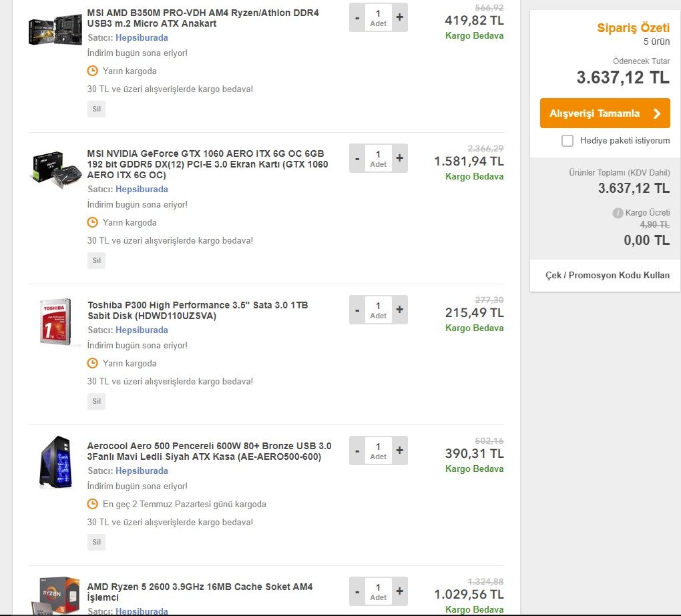The height and width of the screenshot is (616, 681).
Task: Click the Alışverişi Tamamla button
Action: [x=605, y=113]
